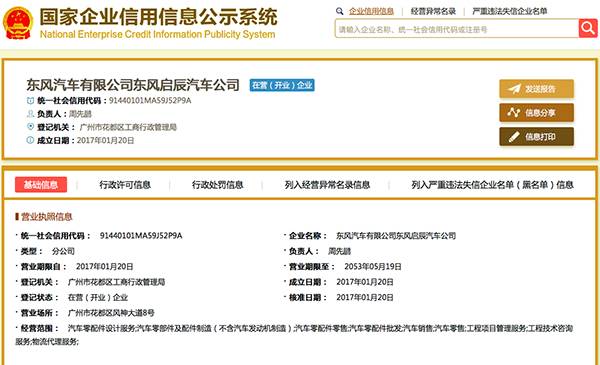Click the location icon beside 登记机关
The height and width of the screenshot is (365, 600).
[30, 127]
